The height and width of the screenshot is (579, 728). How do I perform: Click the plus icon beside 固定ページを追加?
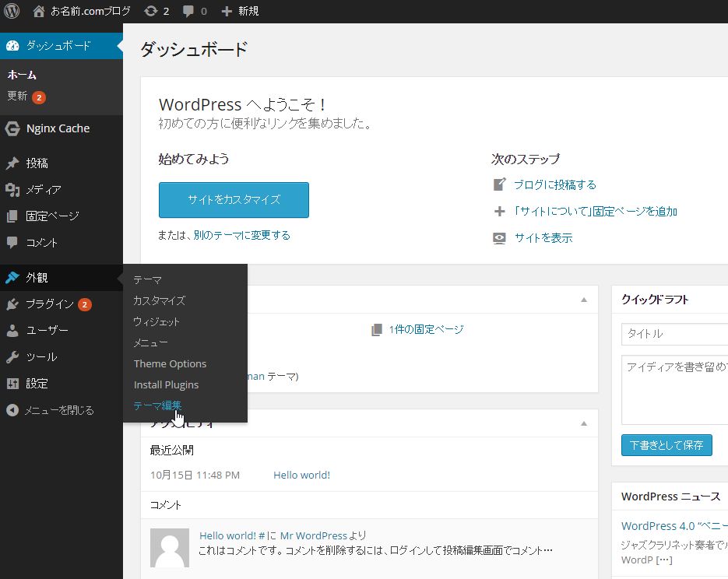click(499, 212)
